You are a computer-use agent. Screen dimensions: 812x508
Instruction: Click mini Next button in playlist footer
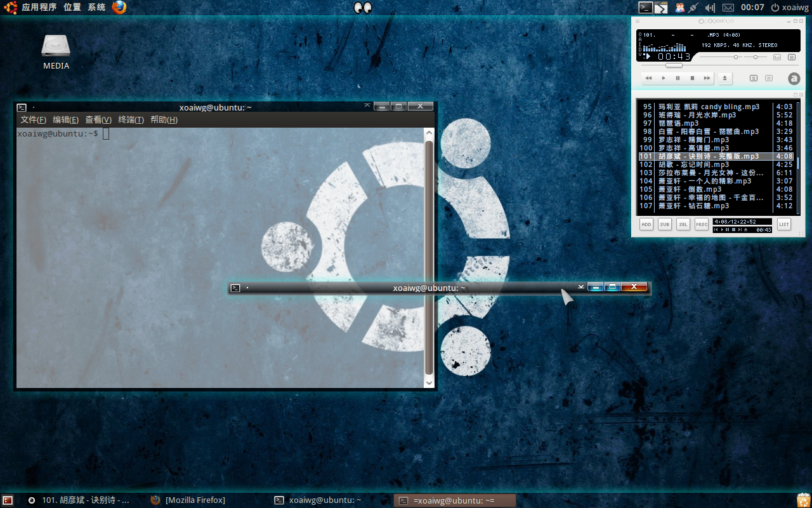(740, 230)
